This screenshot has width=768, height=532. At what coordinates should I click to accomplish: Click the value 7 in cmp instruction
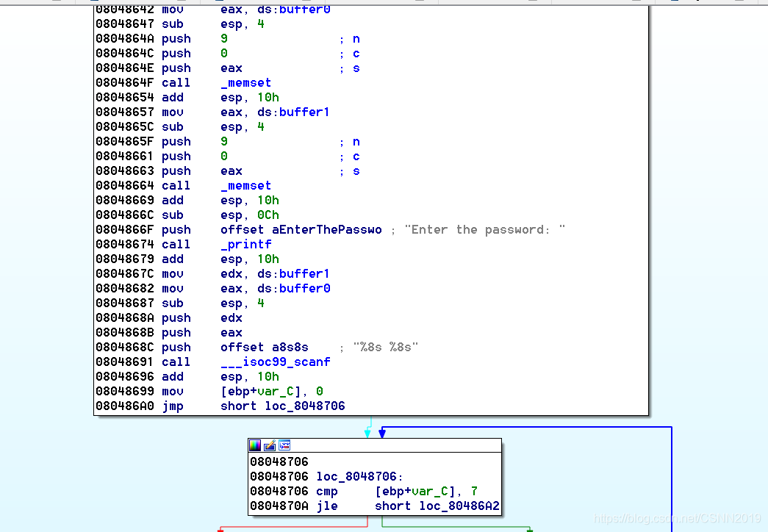(x=474, y=492)
